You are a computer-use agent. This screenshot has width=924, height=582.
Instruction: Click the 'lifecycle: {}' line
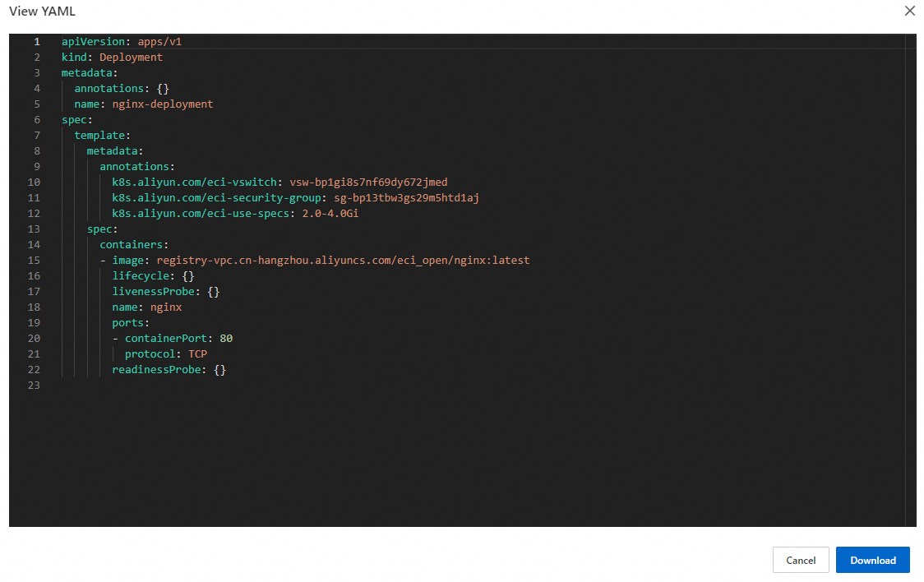click(153, 275)
